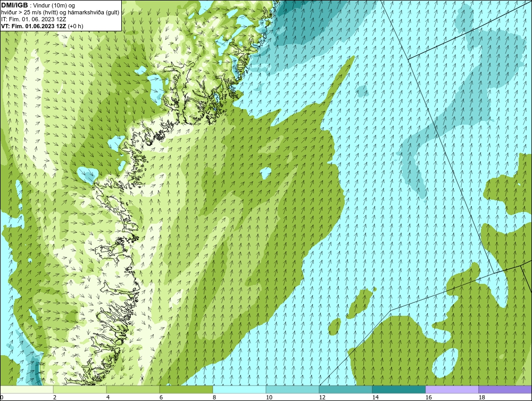The width and height of the screenshot is (532, 401).
Task: Click the DMI/IGB title text
Action: pyautogui.click(x=15, y=5)
